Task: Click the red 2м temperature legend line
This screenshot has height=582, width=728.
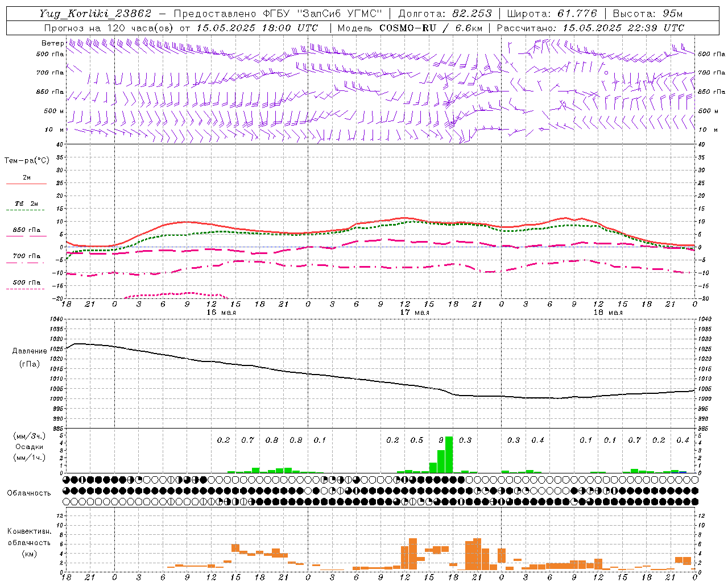Action: pos(26,184)
